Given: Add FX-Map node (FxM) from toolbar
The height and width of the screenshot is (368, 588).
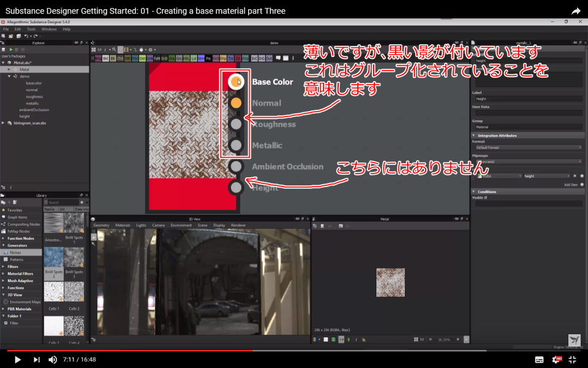Looking at the screenshot, I should tap(157, 59).
